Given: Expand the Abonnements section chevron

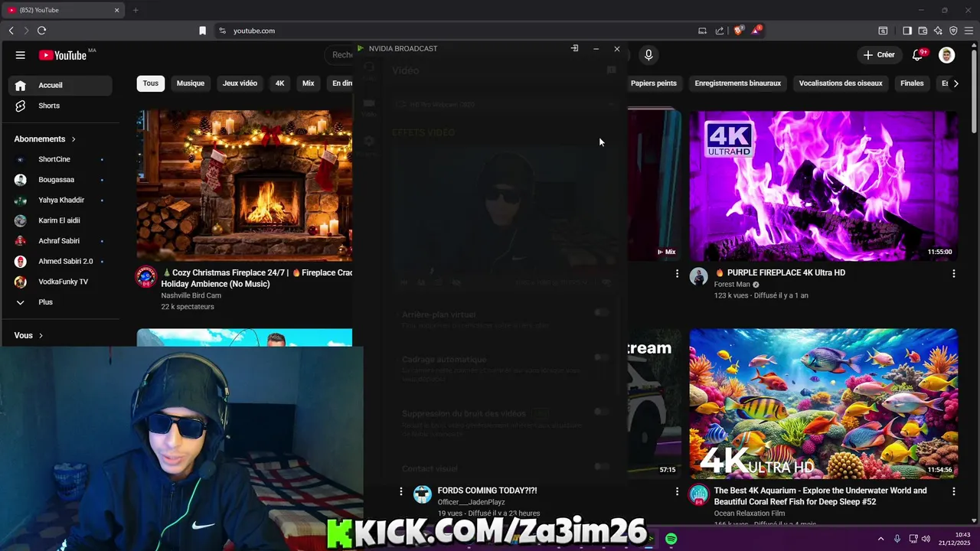Looking at the screenshot, I should (x=73, y=139).
